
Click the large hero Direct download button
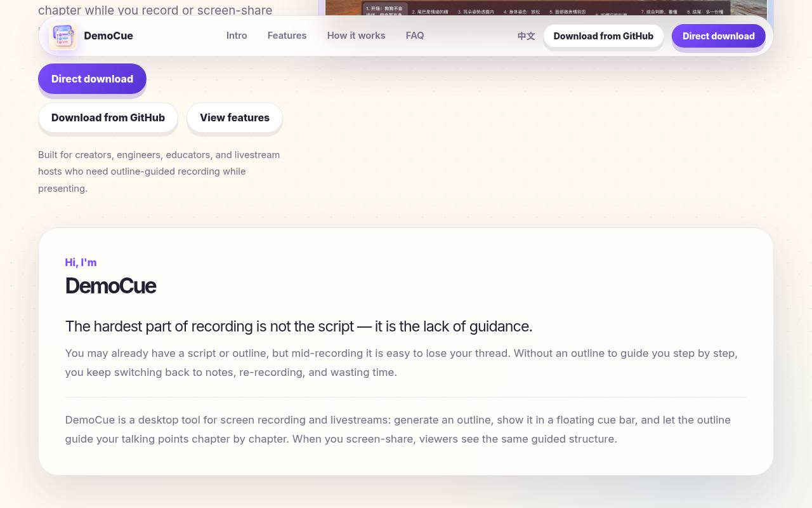coord(92,79)
